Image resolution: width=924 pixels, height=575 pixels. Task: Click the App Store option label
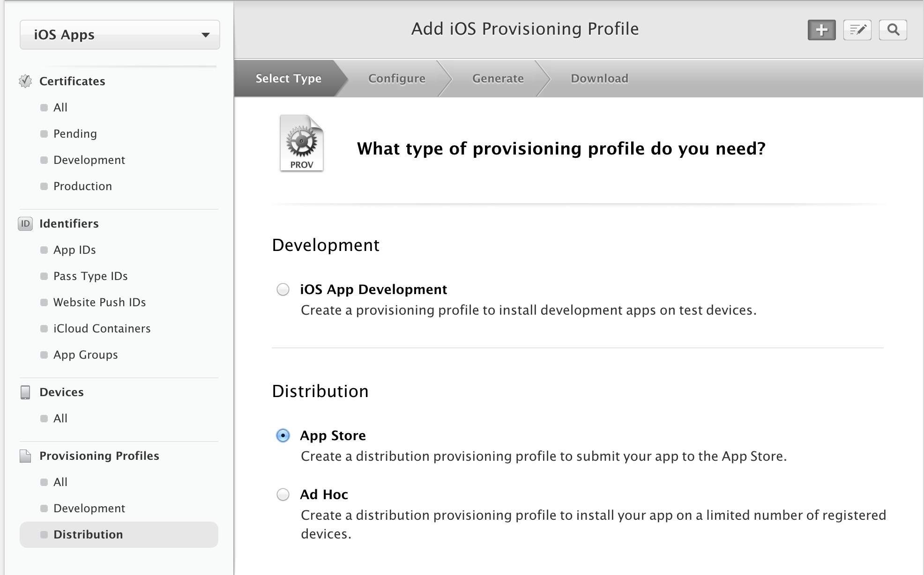click(333, 435)
